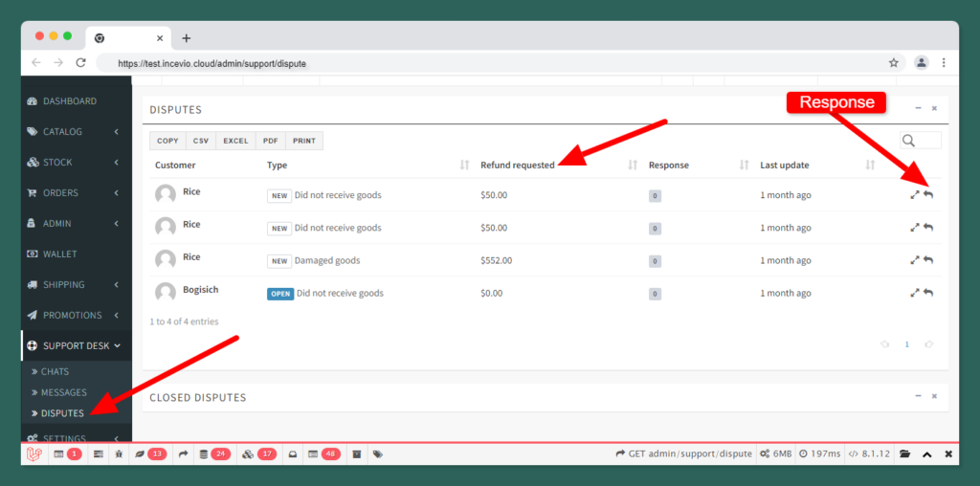Viewport: 980px width, 486px height.
Task: Open the debugbar folder icon
Action: click(x=904, y=453)
